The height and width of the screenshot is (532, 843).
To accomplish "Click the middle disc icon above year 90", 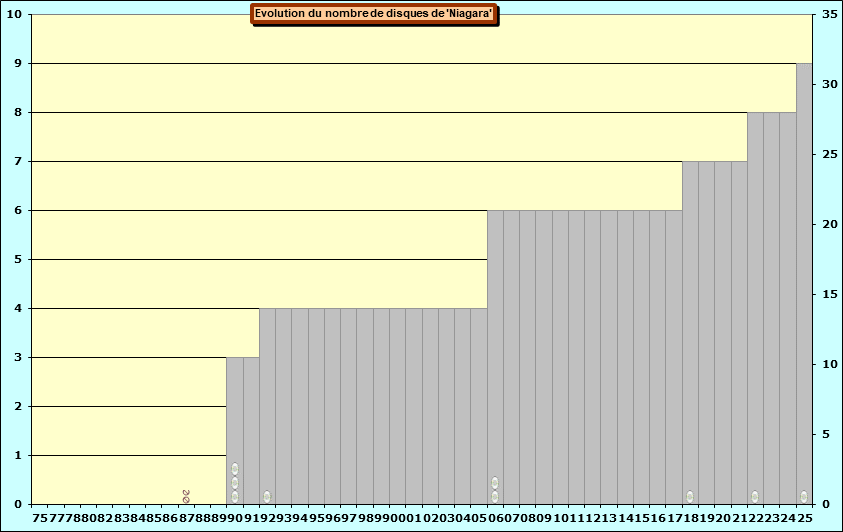I will 235,483.
